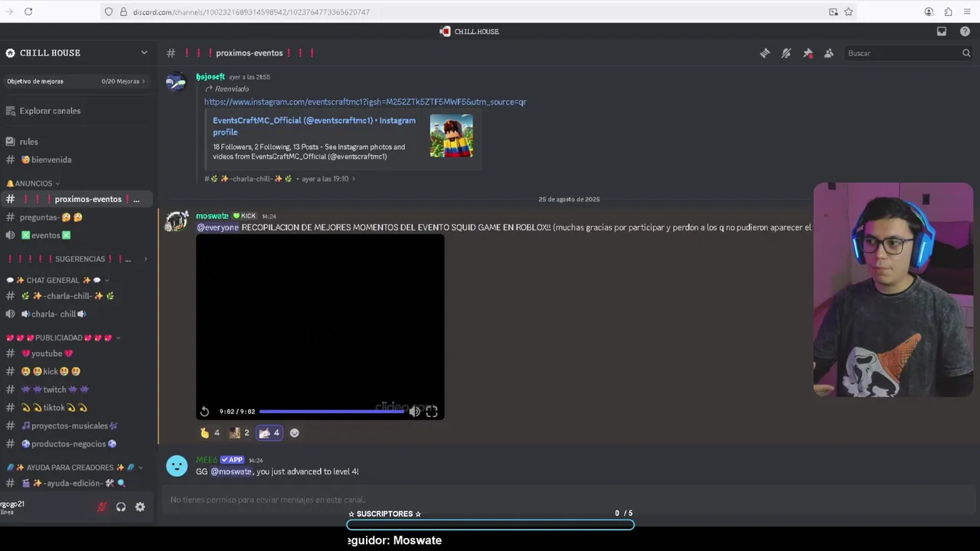980x551 pixels.
Task: Open the Threads icon in channel header
Action: (x=764, y=53)
